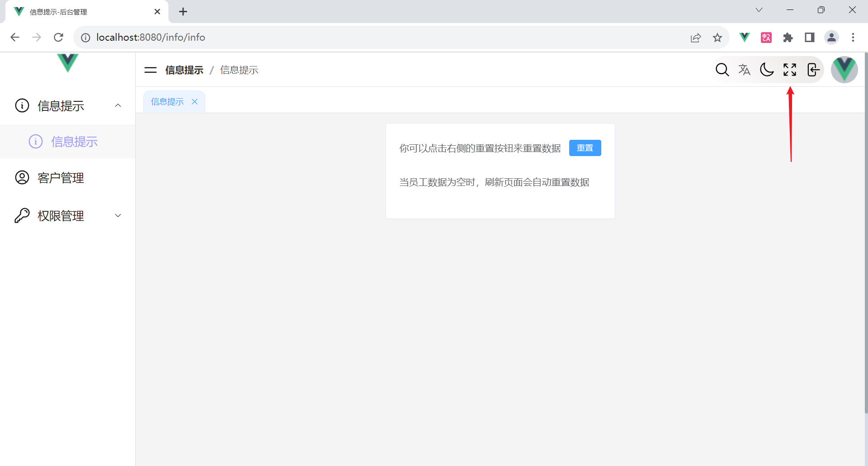Click the info icon beside sidebar 信息提示
868x466 pixels.
pyautogui.click(x=22, y=105)
